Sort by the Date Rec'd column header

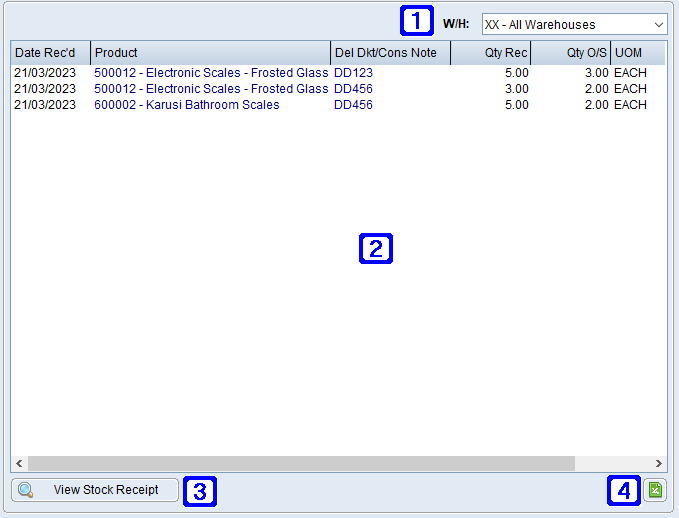[x=50, y=53]
